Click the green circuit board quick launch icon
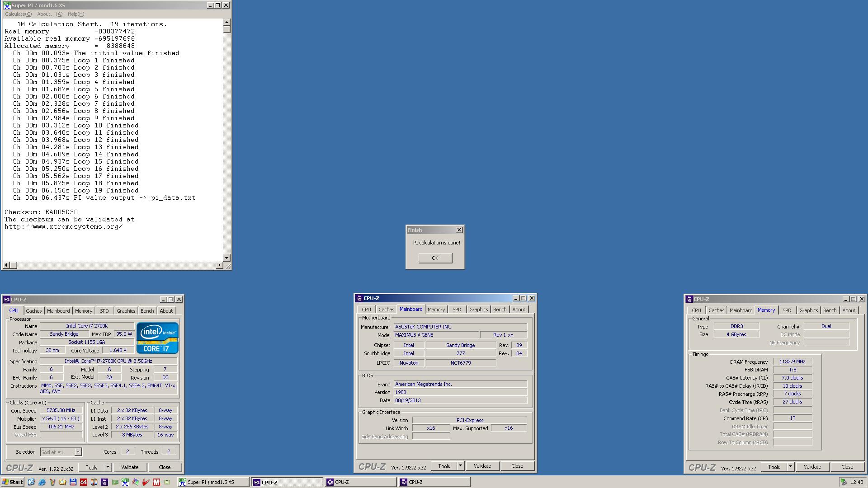 (115, 482)
